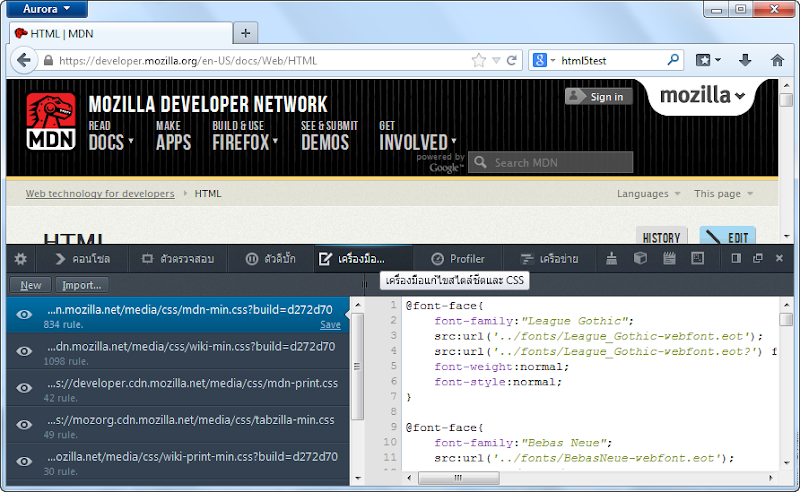Viewport: 800px width, 492px height.
Task: Toggle visibility of mdn-min.css stylesheet
Action: (24, 315)
